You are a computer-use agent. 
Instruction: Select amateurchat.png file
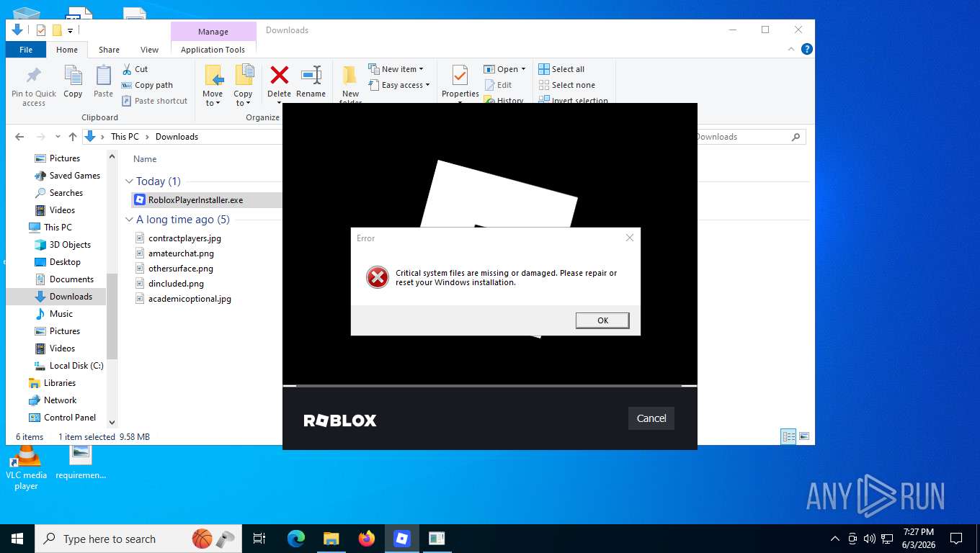[181, 253]
